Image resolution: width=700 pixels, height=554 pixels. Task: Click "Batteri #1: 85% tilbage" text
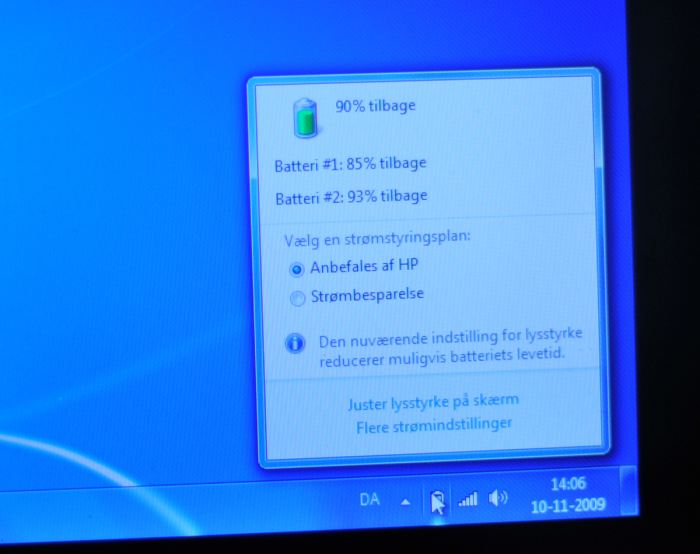coord(350,164)
